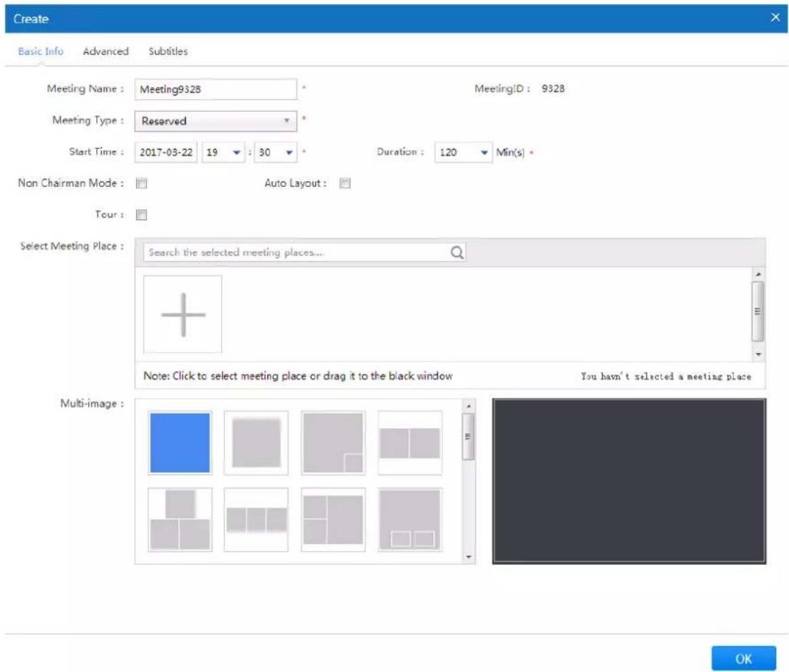Open the Subtitles tab

click(168, 51)
